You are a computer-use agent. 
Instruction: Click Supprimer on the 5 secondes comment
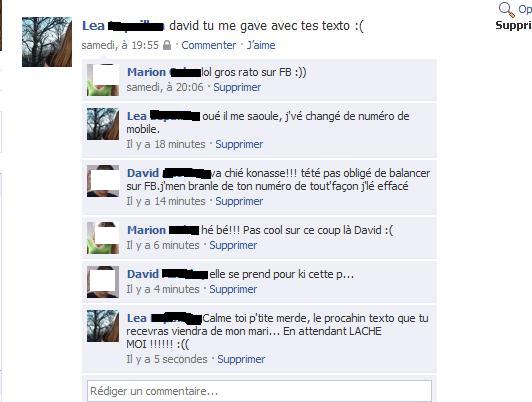click(x=241, y=359)
